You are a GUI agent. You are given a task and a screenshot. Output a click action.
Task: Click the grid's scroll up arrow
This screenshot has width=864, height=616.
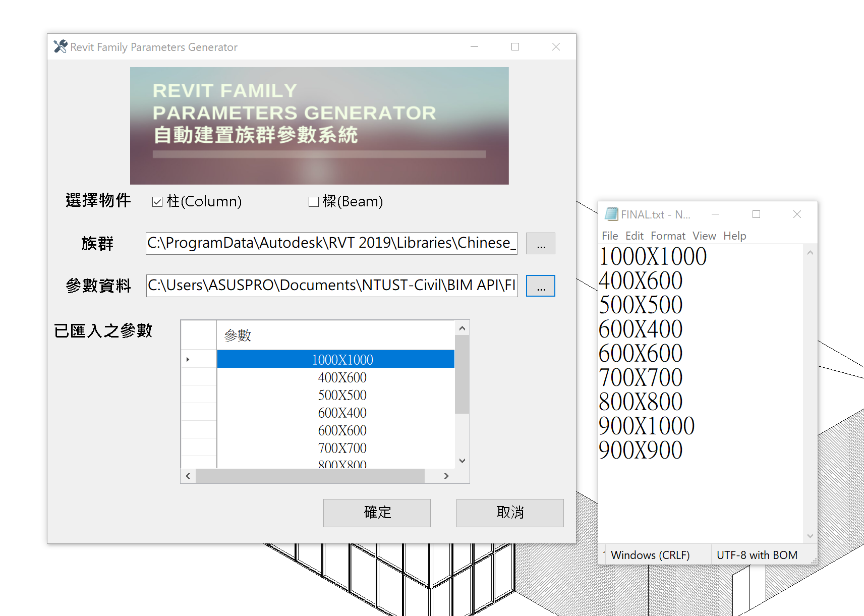(x=462, y=328)
